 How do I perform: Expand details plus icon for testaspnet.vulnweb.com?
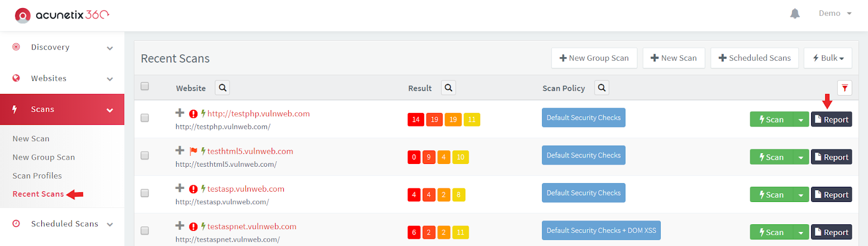tap(180, 225)
